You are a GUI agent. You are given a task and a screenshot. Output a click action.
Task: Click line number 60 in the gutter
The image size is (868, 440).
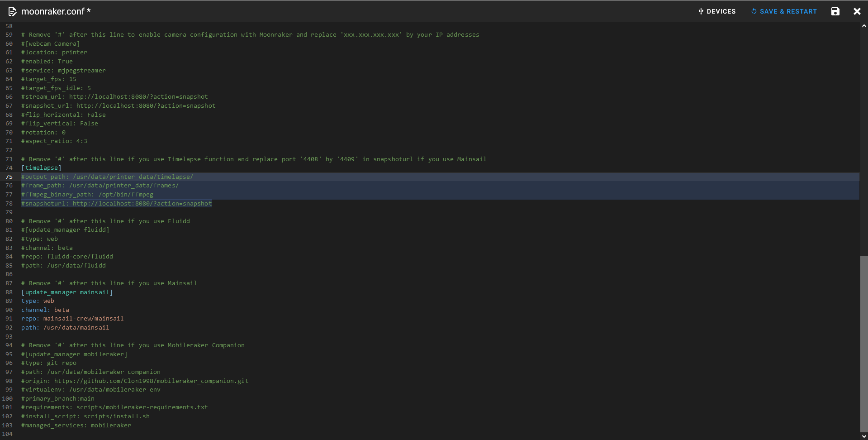coord(9,44)
